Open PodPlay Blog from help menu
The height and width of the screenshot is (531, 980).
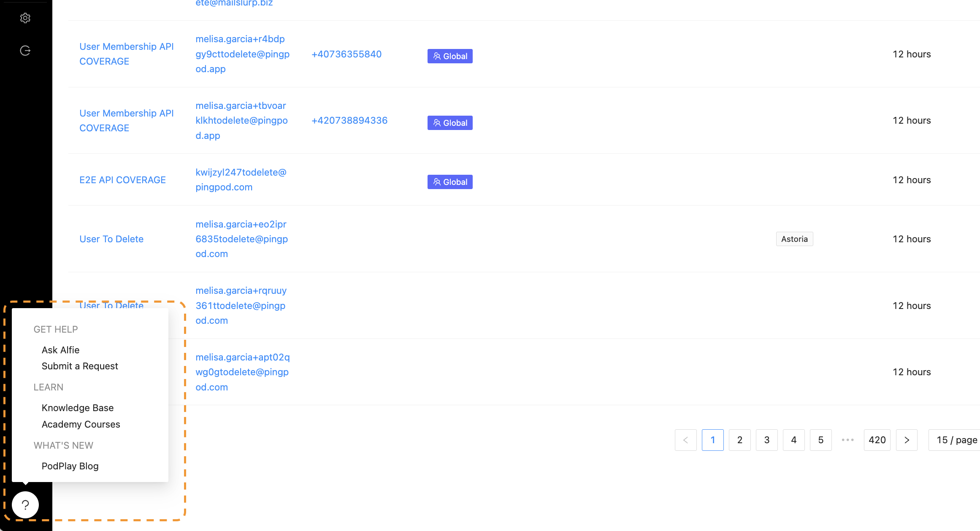point(70,466)
